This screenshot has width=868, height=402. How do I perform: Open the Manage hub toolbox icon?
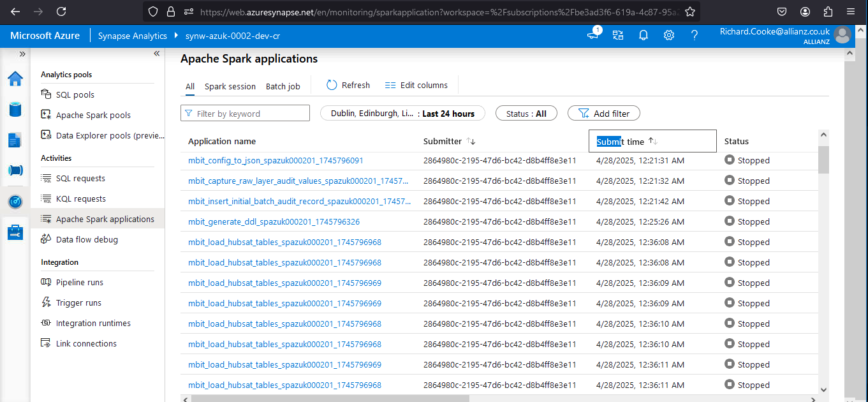(x=15, y=232)
